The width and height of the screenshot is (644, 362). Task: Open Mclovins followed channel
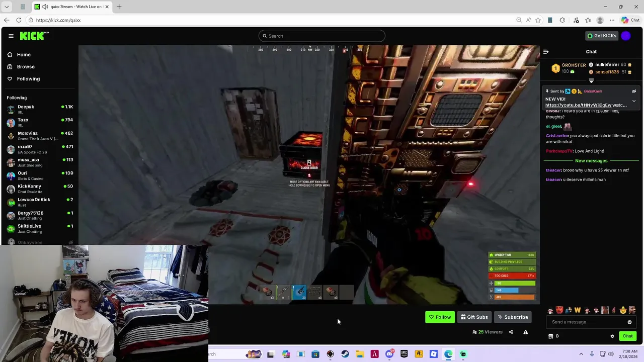coord(39,136)
